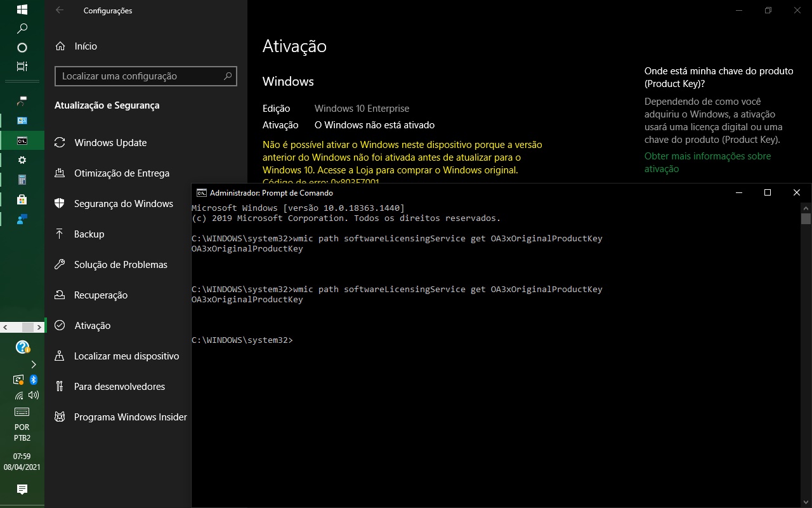Close the Command Prompt window
This screenshot has width=812, height=508.
coord(797,193)
